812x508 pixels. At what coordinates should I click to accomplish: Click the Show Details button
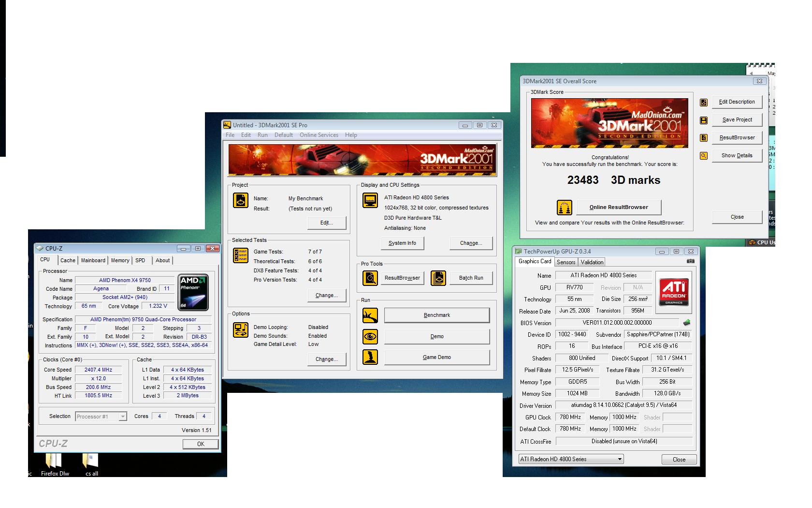(x=737, y=156)
